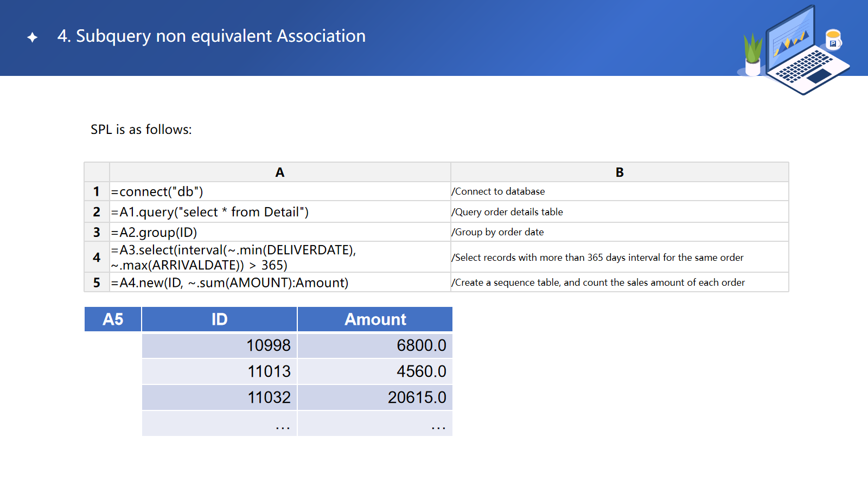The image size is (868, 488).
Task: Select the A1.query select from Detail cell
Action: (x=279, y=212)
